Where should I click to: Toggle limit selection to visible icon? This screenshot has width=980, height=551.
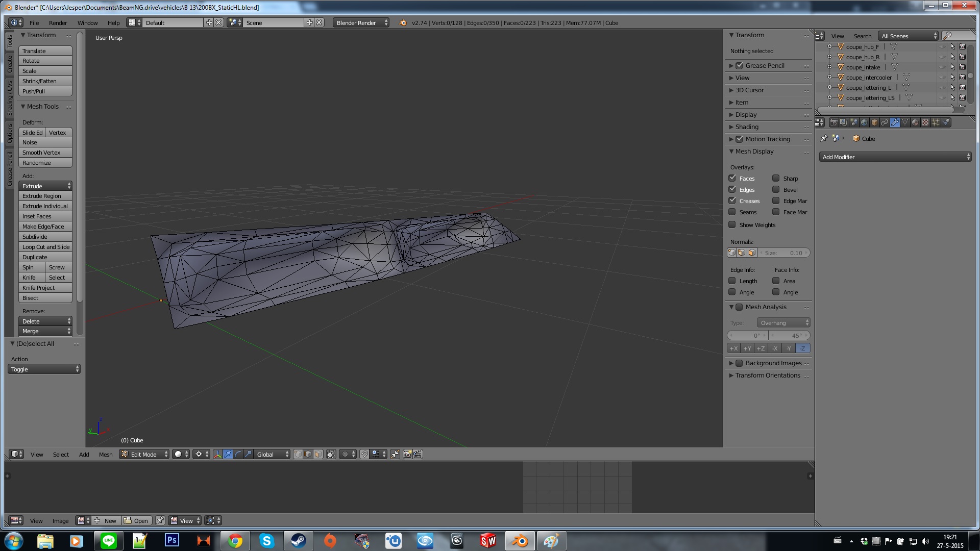331,454
